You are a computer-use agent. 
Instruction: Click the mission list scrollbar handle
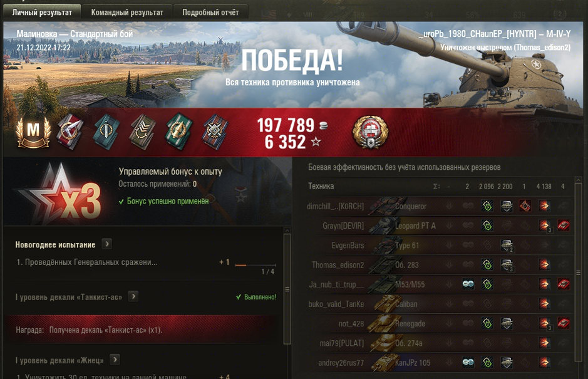point(287,289)
